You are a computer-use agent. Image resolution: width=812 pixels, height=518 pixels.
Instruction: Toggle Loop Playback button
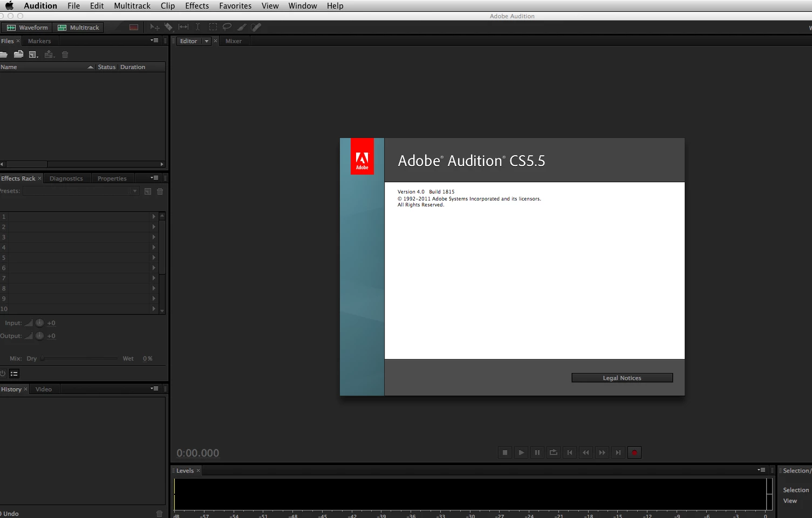[554, 453]
